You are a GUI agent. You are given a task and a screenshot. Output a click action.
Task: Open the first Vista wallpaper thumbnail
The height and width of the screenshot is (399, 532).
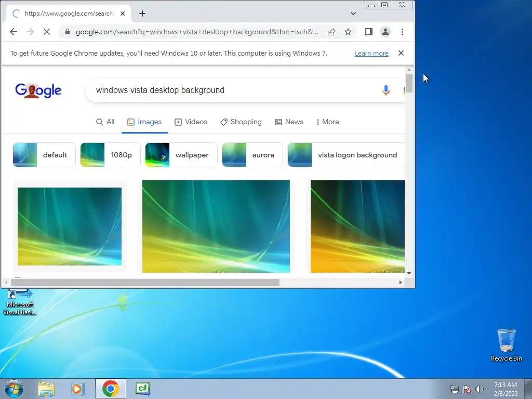point(70,227)
